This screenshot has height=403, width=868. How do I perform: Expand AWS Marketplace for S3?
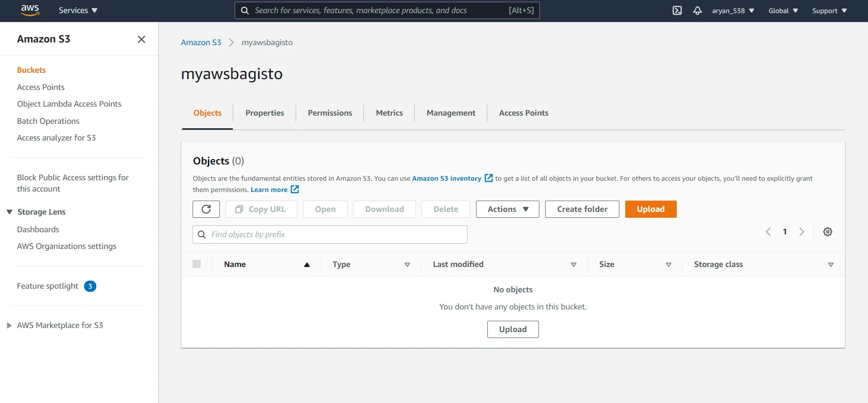coord(9,325)
